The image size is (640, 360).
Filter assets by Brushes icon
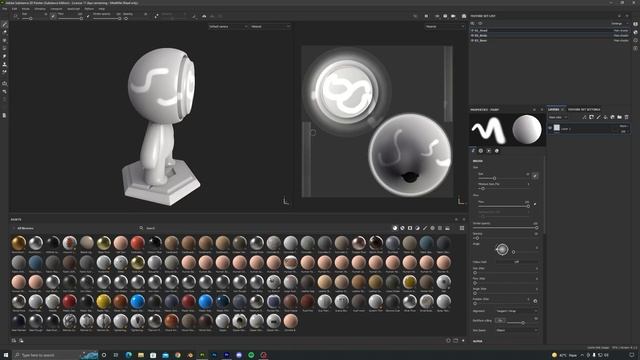point(425,228)
